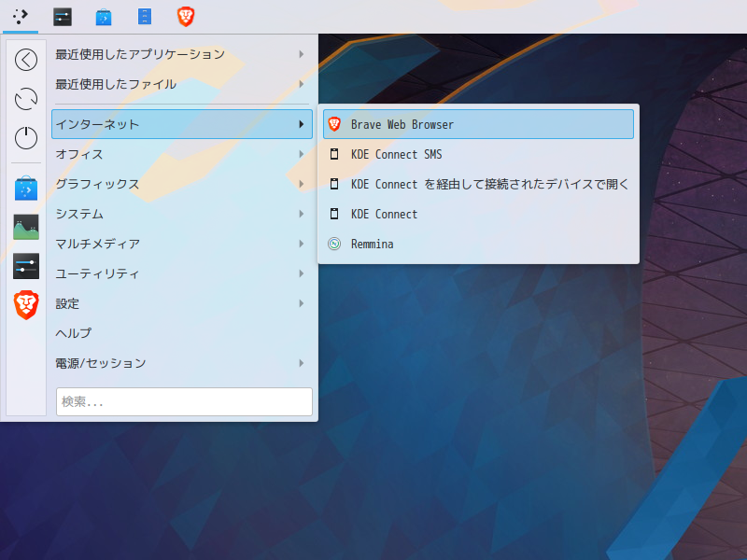Expand arrow beside マルチメディア
This screenshot has width=747, height=560.
301,244
